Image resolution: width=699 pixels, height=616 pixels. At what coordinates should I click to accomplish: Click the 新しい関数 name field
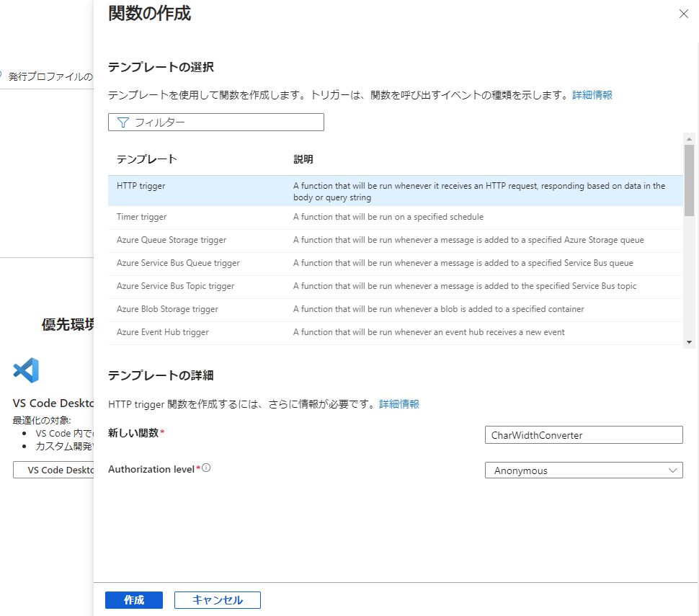[584, 435]
